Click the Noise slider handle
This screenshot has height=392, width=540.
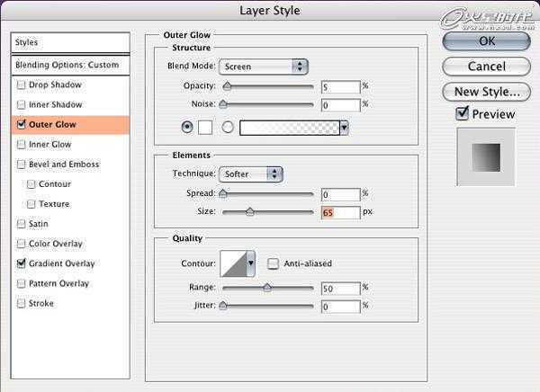[x=223, y=104]
